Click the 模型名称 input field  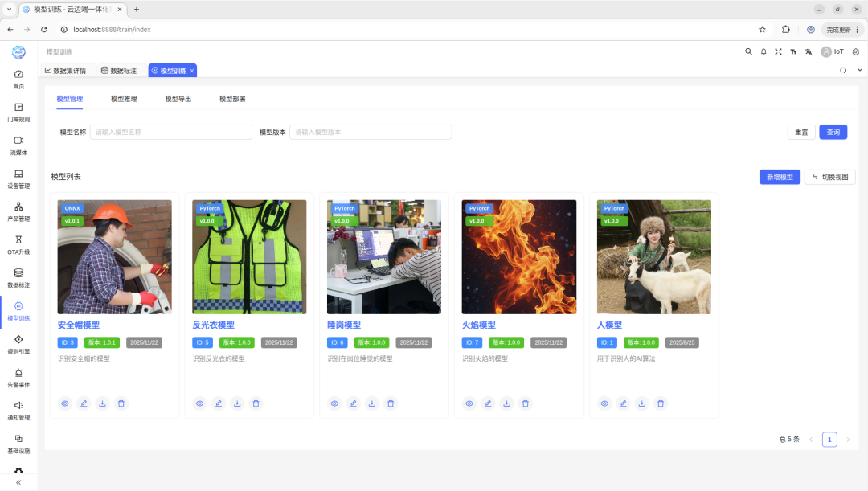pyautogui.click(x=170, y=133)
